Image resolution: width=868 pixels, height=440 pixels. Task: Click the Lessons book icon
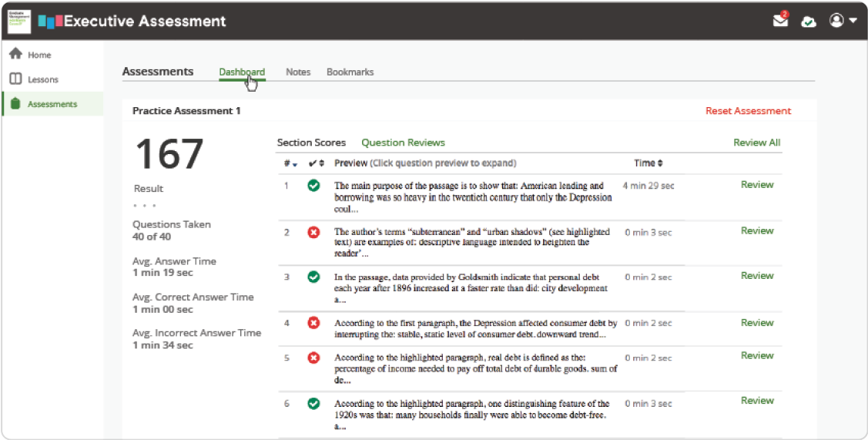15,79
